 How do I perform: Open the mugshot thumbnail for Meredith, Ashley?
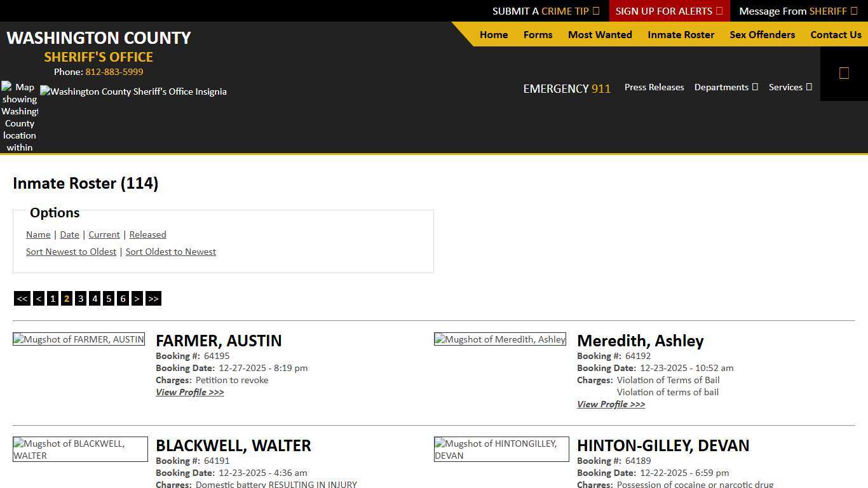(x=499, y=339)
